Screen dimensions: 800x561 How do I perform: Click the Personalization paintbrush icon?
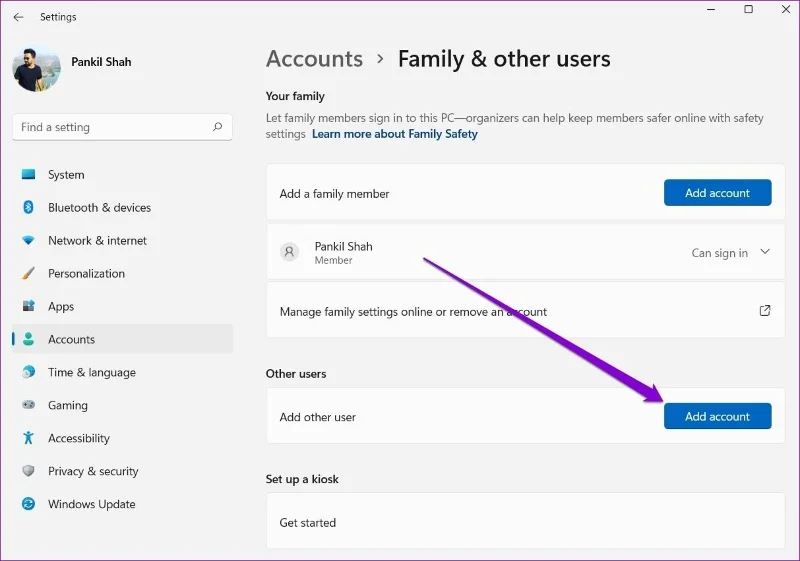click(x=29, y=273)
